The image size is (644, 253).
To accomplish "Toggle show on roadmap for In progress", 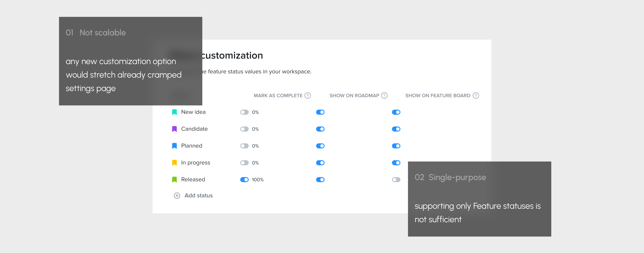I will (320, 163).
